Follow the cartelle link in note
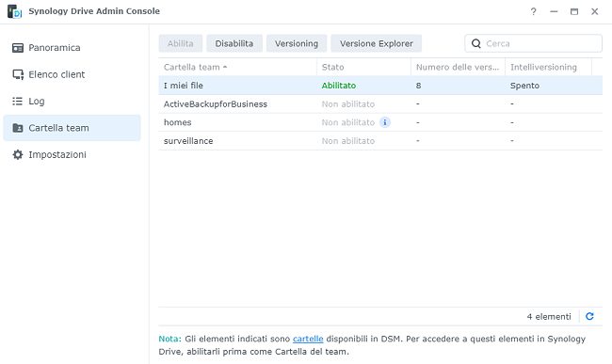Image resolution: width=612 pixels, height=364 pixels. (x=308, y=339)
